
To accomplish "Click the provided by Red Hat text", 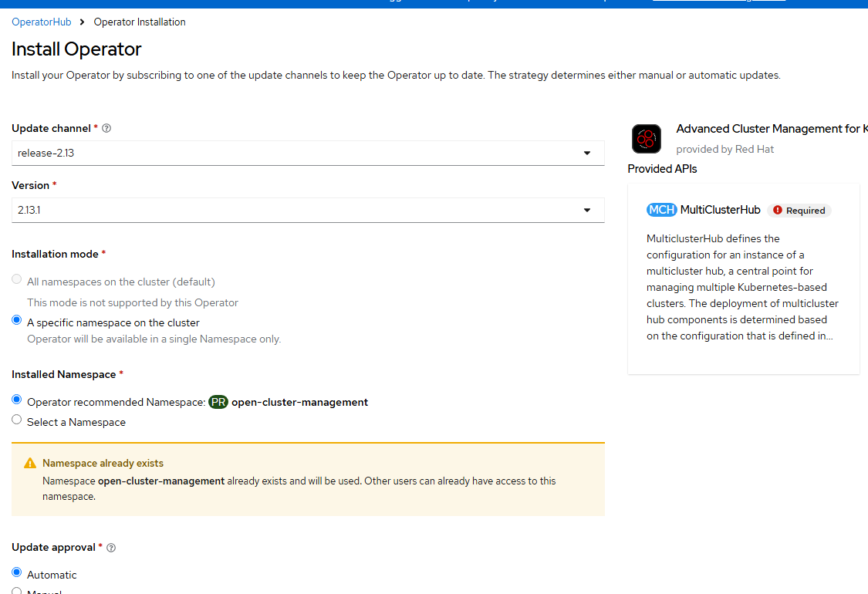I will pyautogui.click(x=724, y=149).
